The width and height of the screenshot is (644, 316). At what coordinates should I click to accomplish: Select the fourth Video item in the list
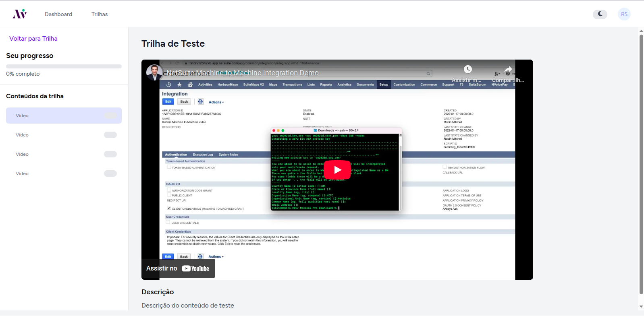pos(64,173)
